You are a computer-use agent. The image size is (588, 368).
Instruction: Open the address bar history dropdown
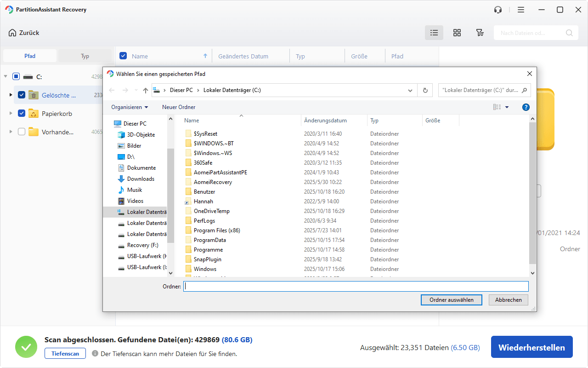410,91
